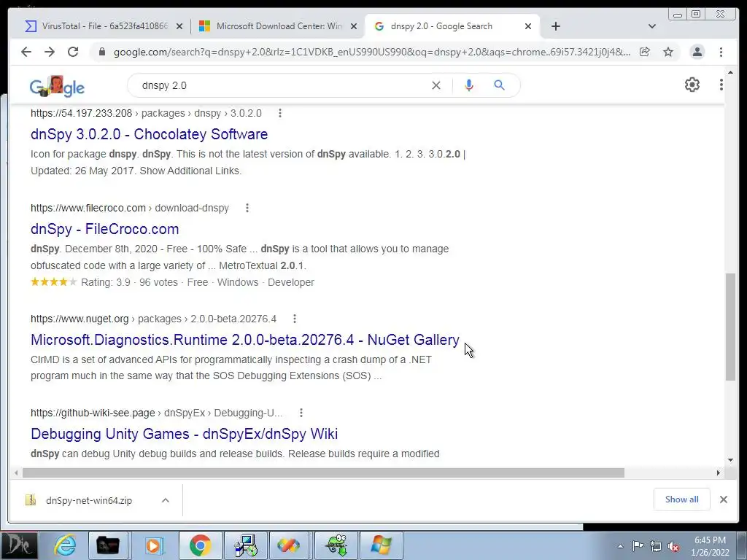747x560 pixels.
Task: Open the options dots beside the settings gear
Action: pyautogui.click(x=721, y=85)
